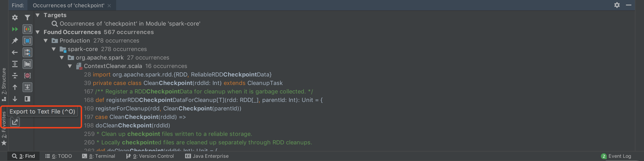Toggle Group by Package folder button

click(27, 64)
